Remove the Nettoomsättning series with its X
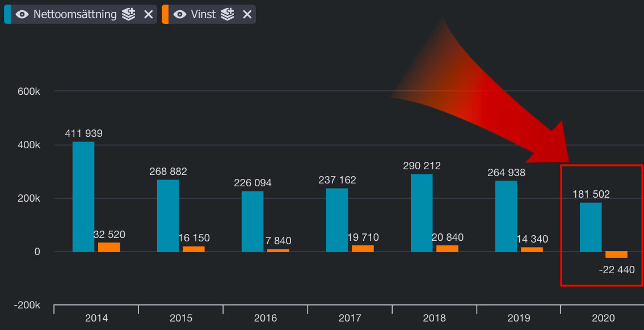Image resolution: width=644 pixels, height=330 pixels. pyautogui.click(x=148, y=15)
